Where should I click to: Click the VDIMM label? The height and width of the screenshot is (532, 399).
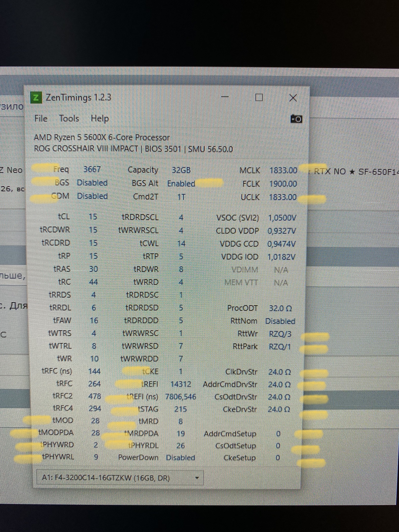(245, 270)
